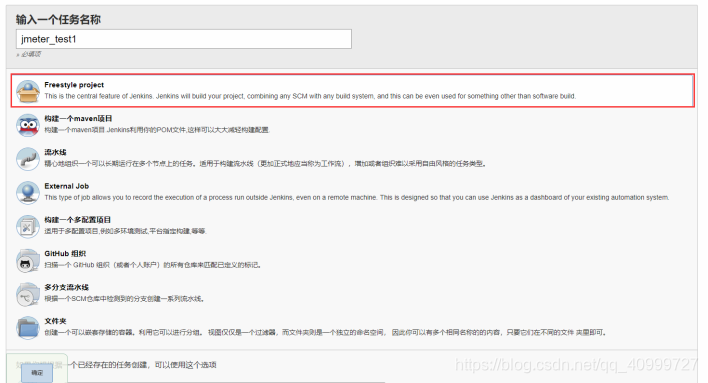708x383 pixels.
Task: Select 构建一个多配置项目 title
Action: [x=78, y=220]
